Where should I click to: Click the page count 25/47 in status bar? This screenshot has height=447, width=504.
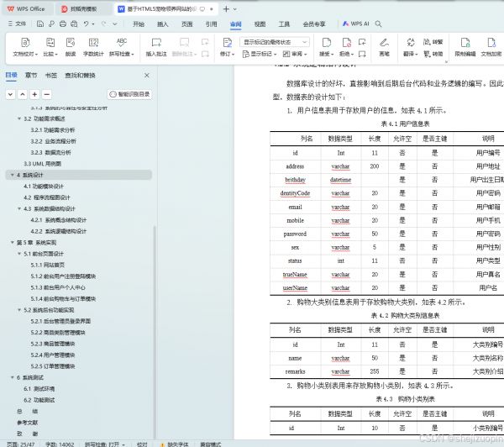20,444
